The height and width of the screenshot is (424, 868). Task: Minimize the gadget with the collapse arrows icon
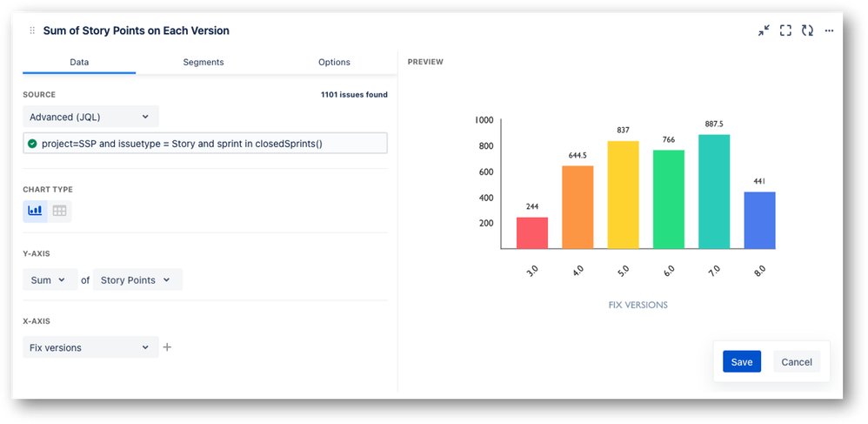tap(764, 30)
